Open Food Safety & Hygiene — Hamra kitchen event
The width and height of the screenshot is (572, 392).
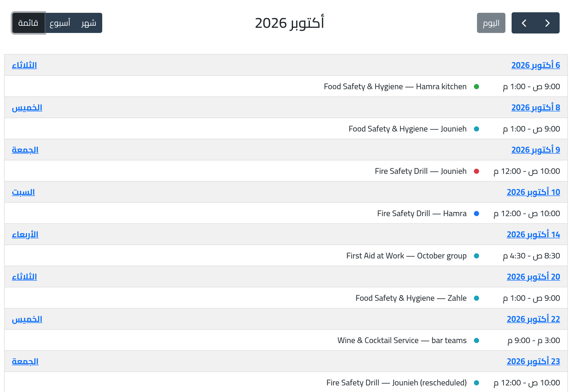(395, 86)
